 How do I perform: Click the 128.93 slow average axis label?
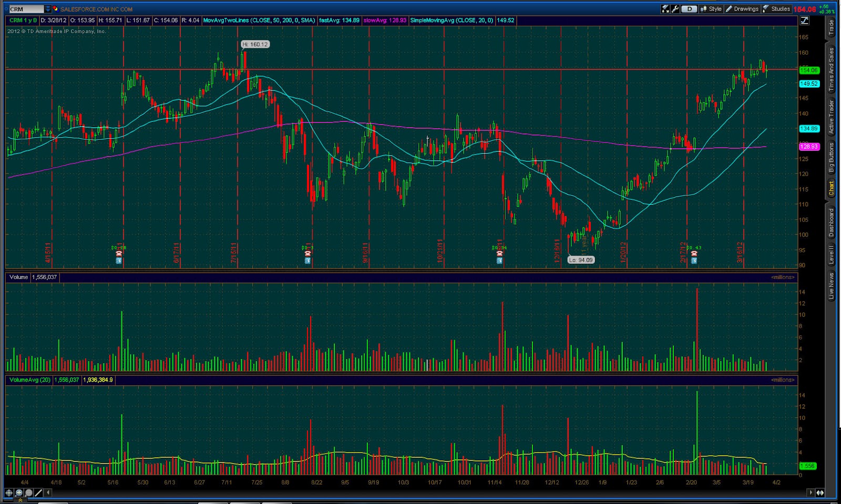coord(809,147)
